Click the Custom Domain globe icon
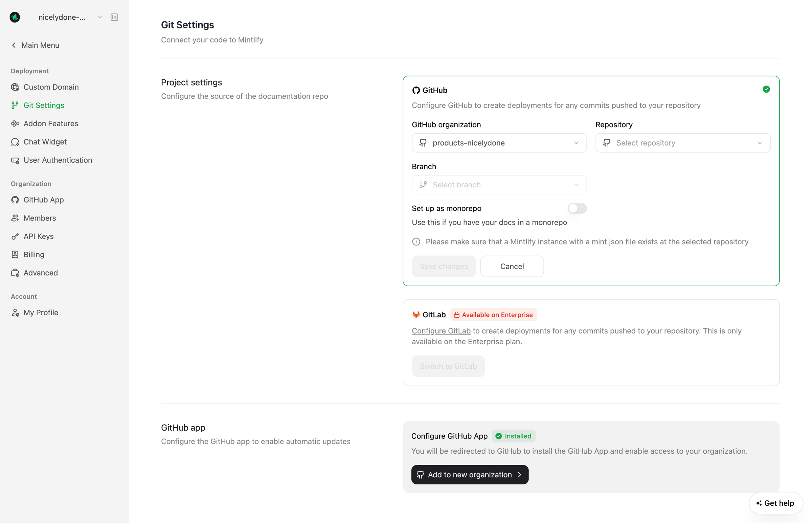 (x=15, y=87)
